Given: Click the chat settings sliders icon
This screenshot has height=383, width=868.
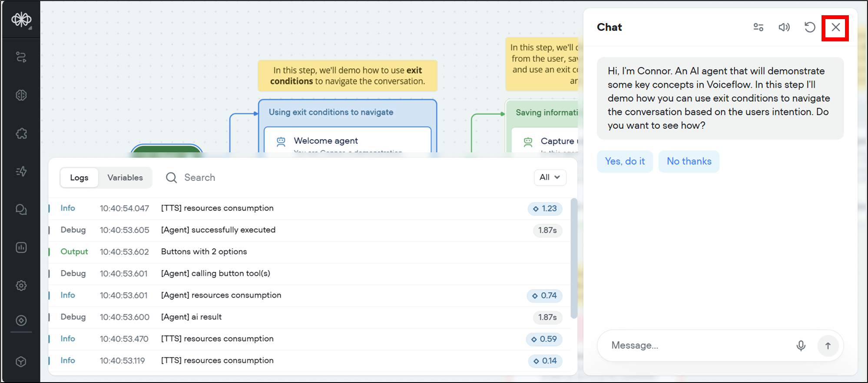Looking at the screenshot, I should point(758,27).
